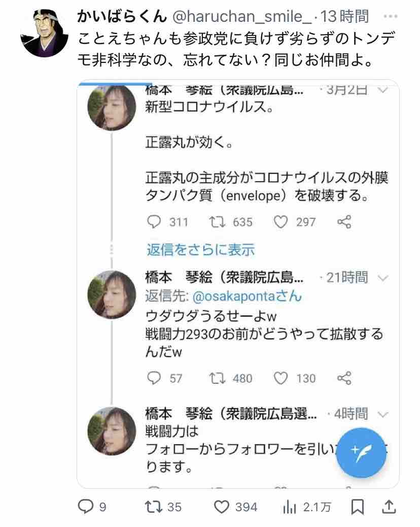Image resolution: width=420 pixels, height=527 pixels.
Task: Like the post with 394 likes
Action: coord(221,506)
